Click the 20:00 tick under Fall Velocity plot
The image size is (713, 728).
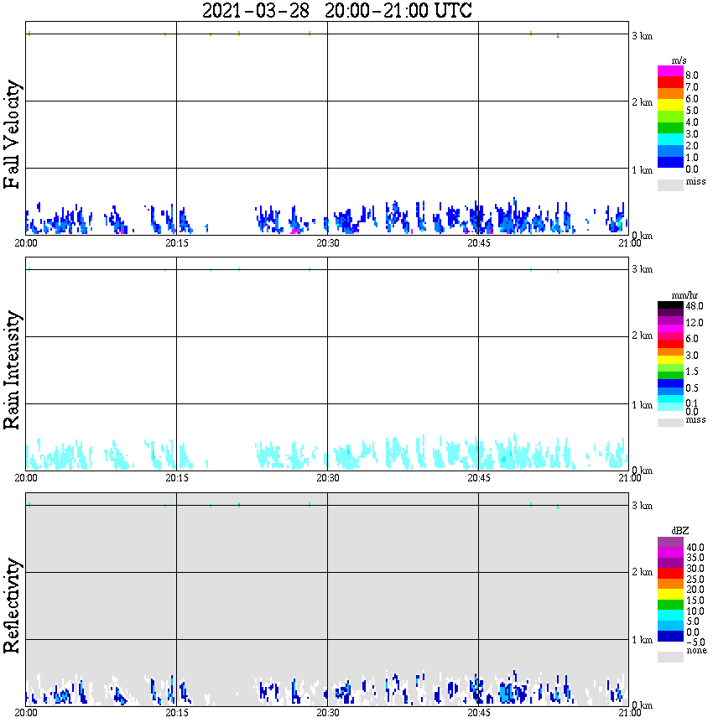(x=25, y=243)
